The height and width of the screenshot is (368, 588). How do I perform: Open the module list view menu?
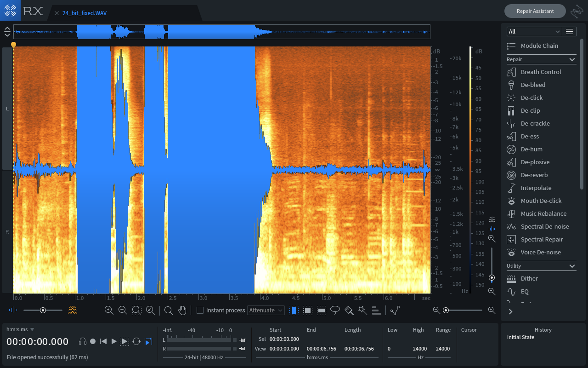(570, 31)
